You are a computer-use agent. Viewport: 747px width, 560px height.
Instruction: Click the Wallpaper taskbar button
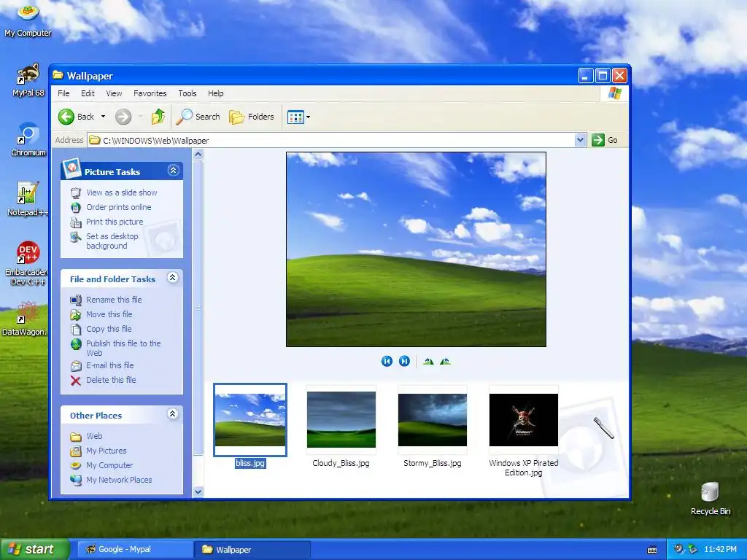[252, 549]
